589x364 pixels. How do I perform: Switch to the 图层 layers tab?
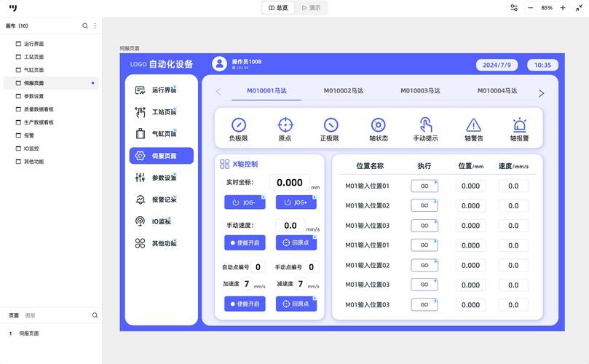[x=30, y=315]
